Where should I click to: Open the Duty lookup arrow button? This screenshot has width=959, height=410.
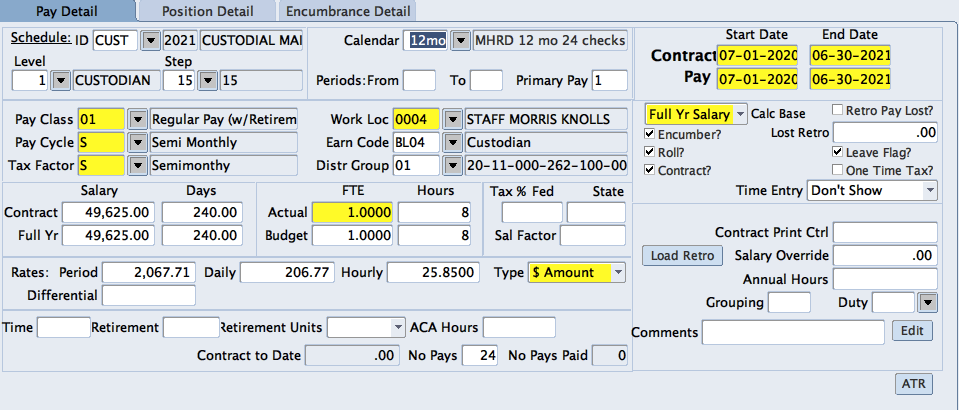pos(927,302)
